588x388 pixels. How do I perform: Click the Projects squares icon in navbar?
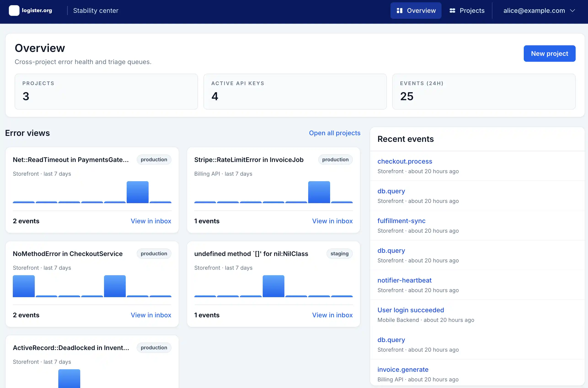[x=452, y=10]
